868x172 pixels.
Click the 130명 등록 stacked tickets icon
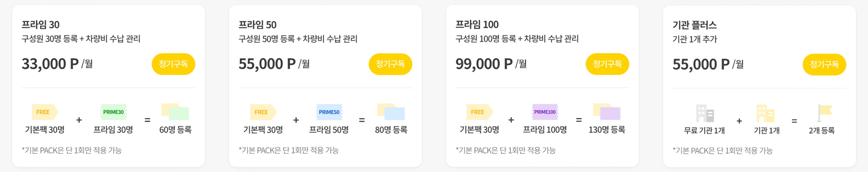[x=606, y=112]
